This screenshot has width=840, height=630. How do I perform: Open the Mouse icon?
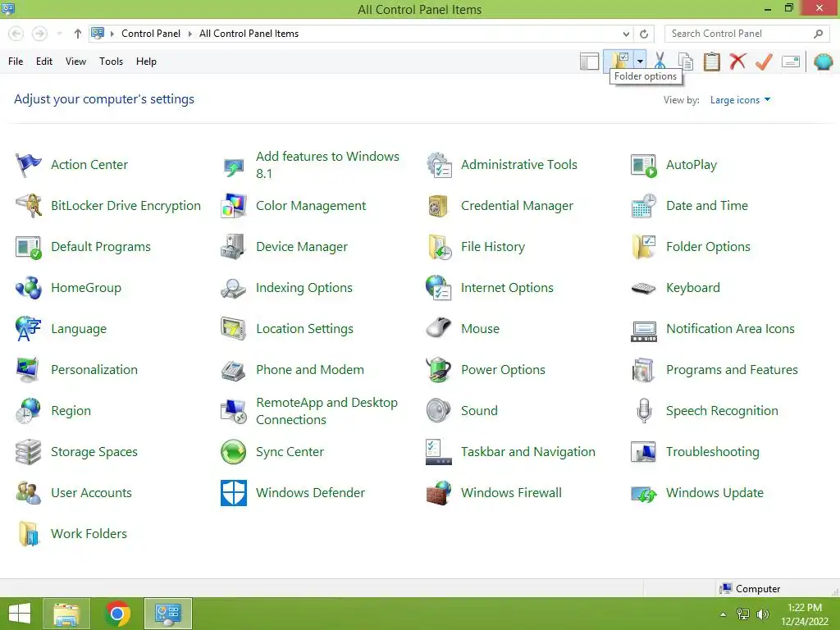438,328
